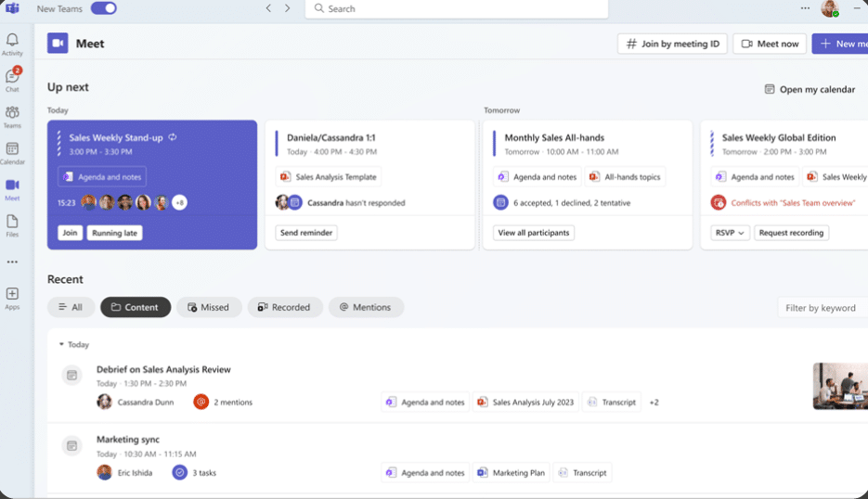Open Sales Analysis July 2023 file
Screen dimensions: 868x499
(525, 403)
